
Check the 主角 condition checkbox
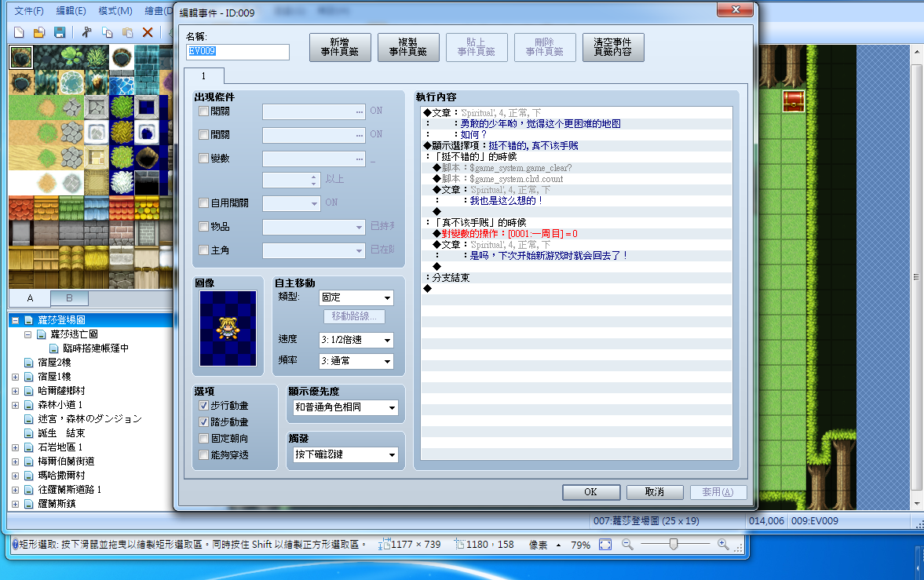coord(204,250)
